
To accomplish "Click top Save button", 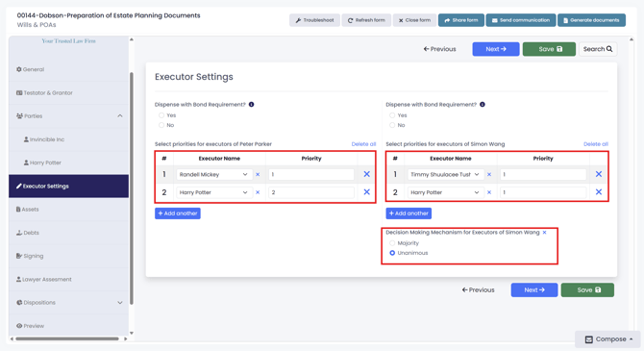I will pyautogui.click(x=549, y=49).
